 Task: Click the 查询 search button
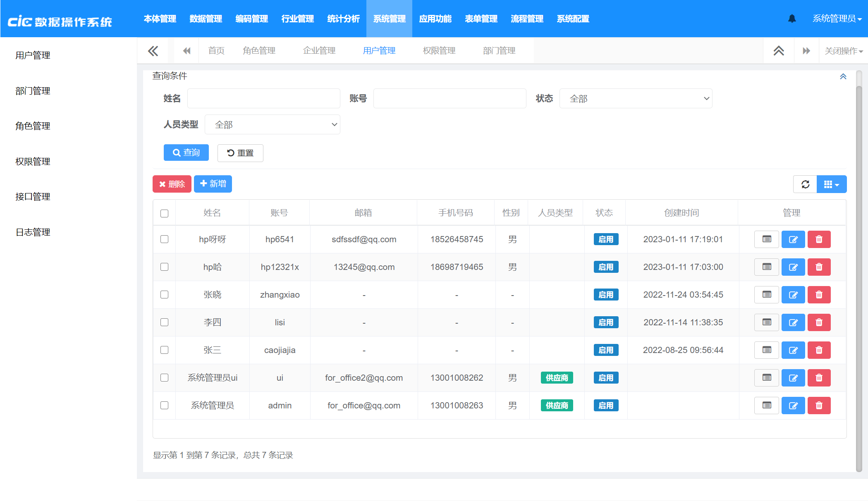coord(186,153)
